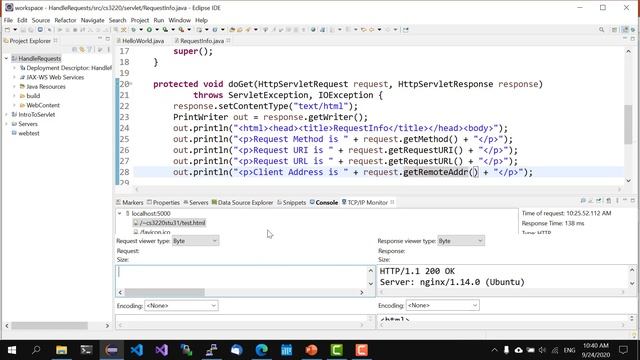Click the New file toolbar icon

7,30
